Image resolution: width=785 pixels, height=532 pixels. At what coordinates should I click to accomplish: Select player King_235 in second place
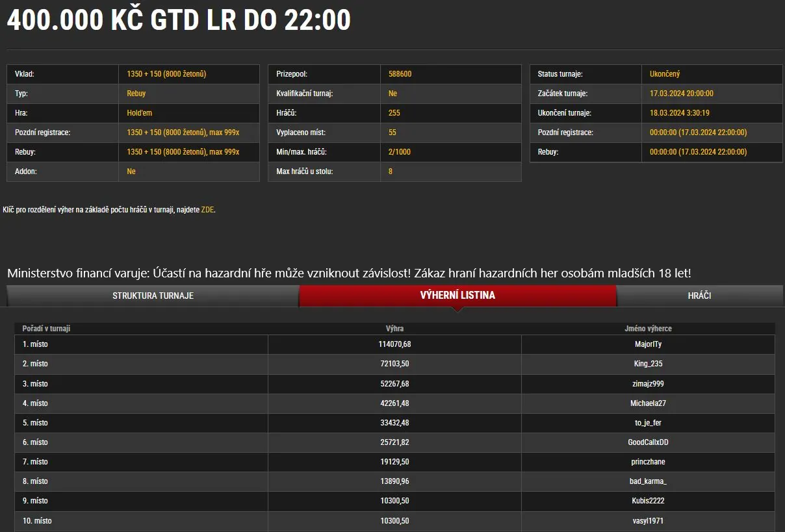(x=647, y=364)
